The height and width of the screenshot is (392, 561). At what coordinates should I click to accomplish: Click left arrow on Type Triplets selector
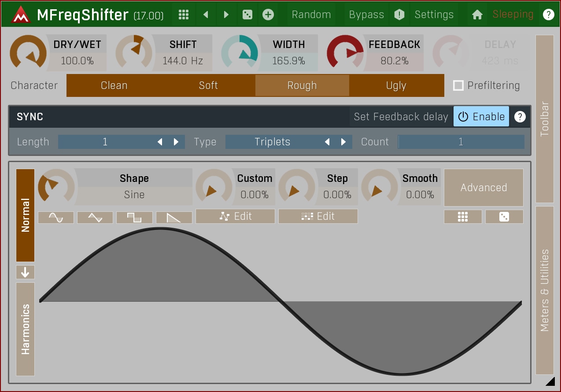[327, 142]
